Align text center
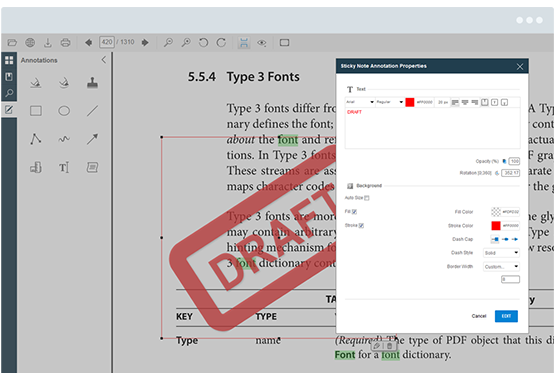Screen dimensions: 555x373 point(465,102)
